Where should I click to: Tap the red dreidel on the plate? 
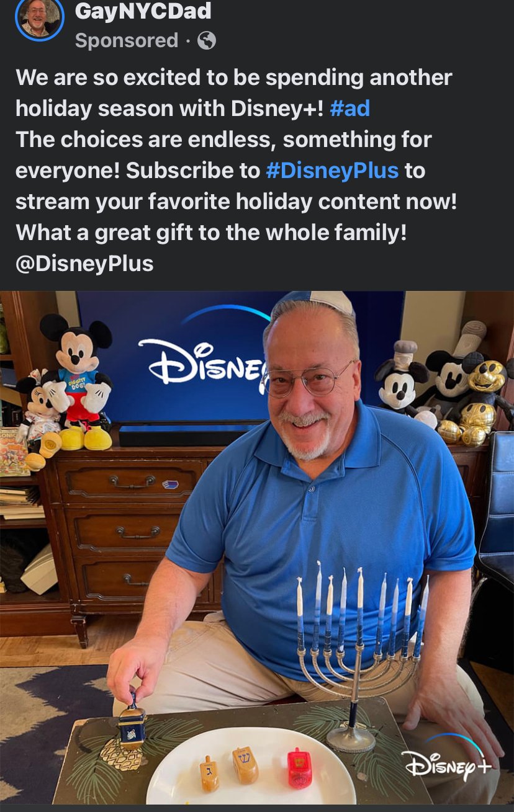[299, 768]
